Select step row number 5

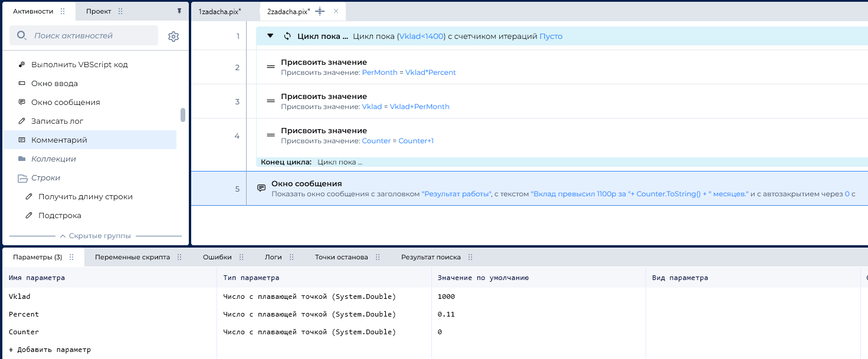[237, 189]
